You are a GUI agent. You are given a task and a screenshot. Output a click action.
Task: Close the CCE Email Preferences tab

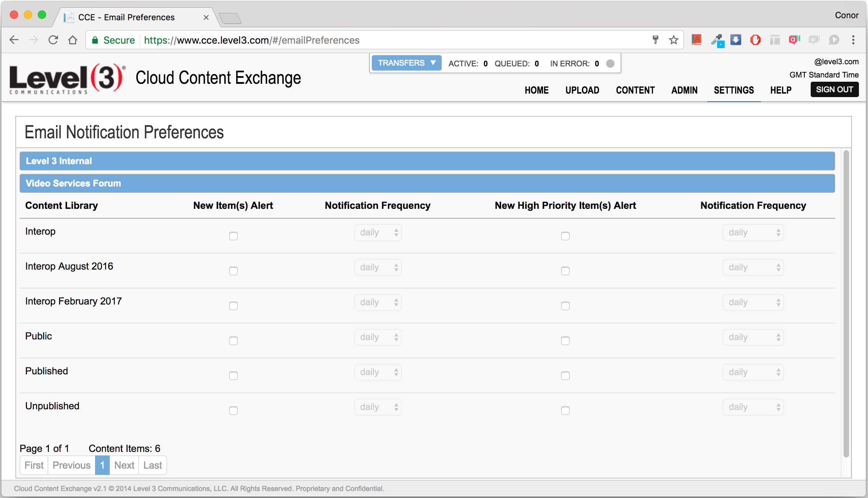[206, 17]
